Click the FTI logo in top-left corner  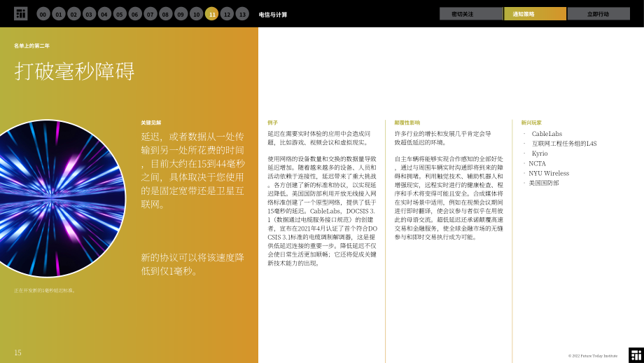pos(20,13)
